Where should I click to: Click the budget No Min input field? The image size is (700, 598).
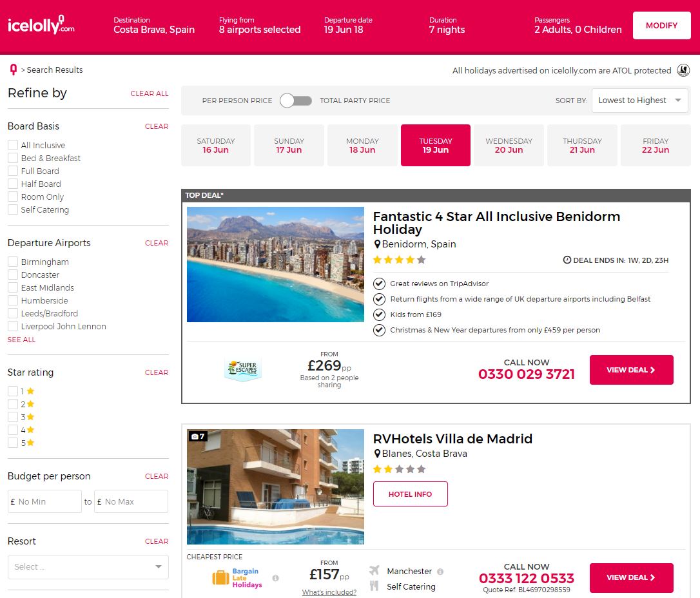pos(44,501)
